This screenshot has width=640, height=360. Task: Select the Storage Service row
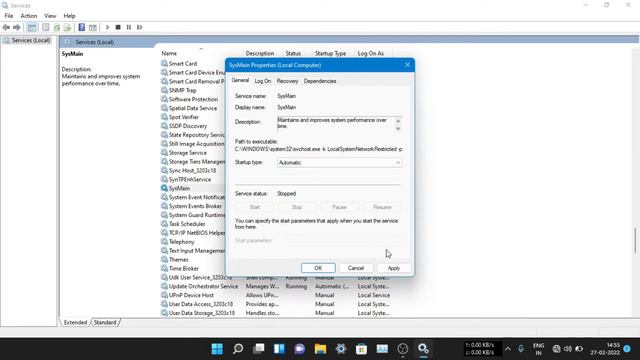coord(187,153)
